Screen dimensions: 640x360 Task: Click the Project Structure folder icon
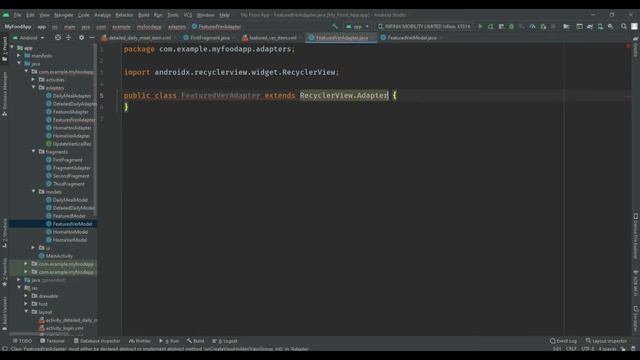click(x=566, y=27)
